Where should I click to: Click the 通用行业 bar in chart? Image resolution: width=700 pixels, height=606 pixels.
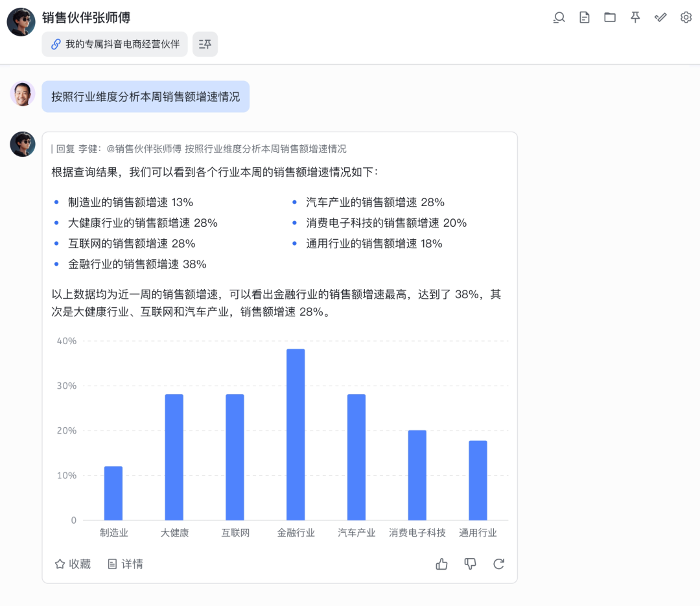tap(478, 480)
